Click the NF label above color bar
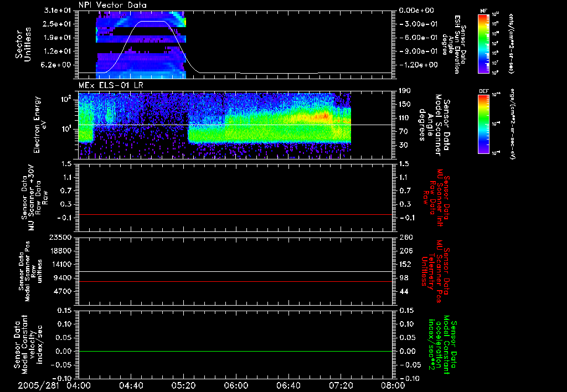The image size is (567, 392). (x=483, y=11)
